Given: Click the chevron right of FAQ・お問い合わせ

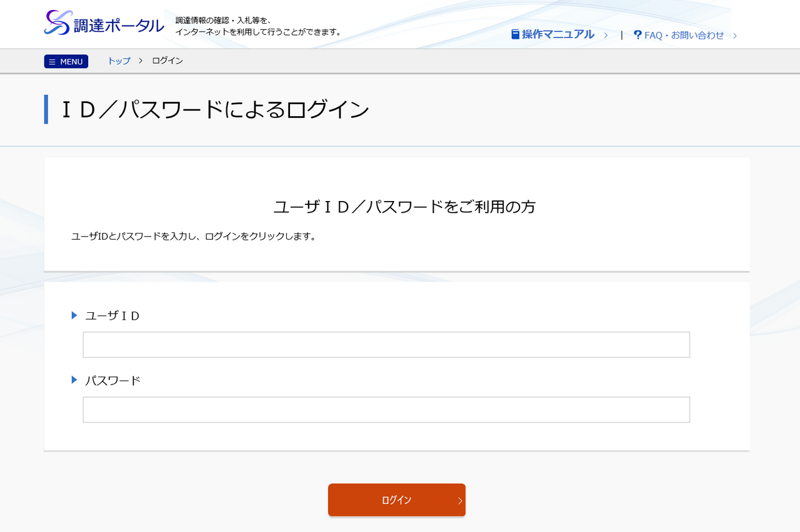Looking at the screenshot, I should [735, 36].
